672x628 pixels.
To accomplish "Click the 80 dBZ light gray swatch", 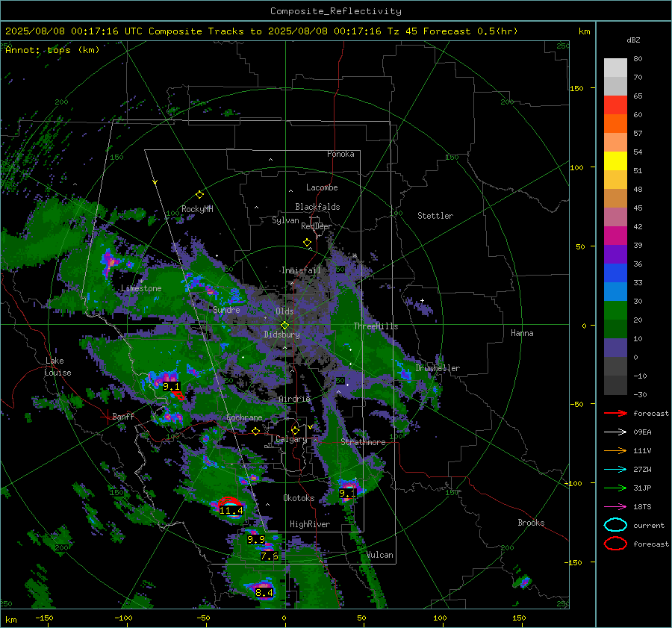I will [615, 67].
